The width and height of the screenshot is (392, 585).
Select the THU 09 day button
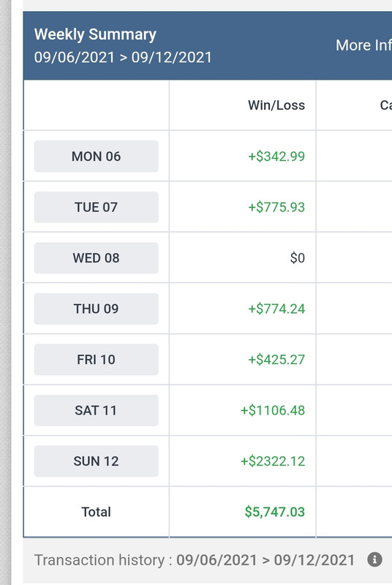(x=97, y=309)
